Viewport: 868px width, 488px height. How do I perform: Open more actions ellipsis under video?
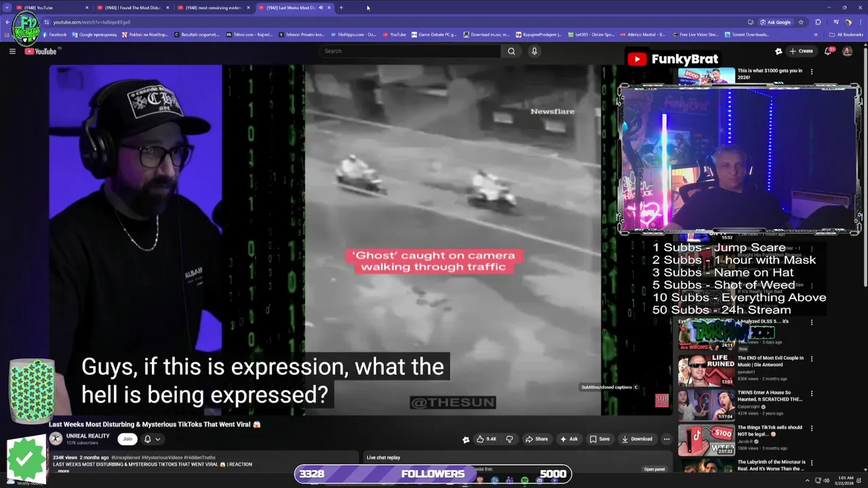click(667, 439)
